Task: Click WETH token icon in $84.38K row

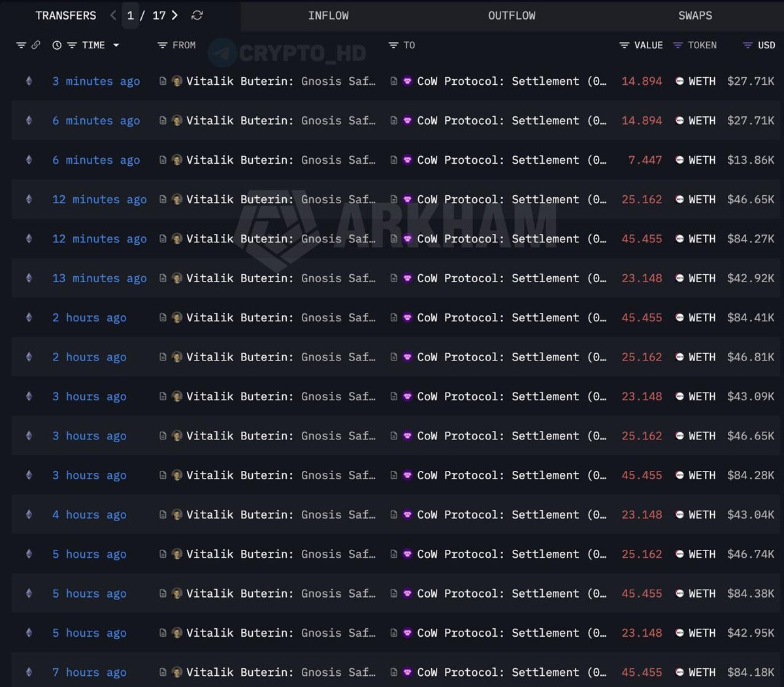Action: point(679,594)
